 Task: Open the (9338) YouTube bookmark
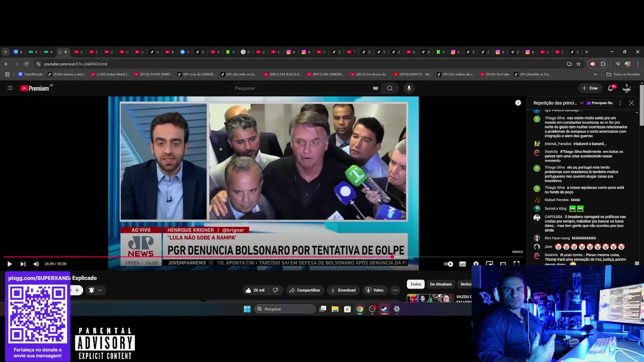pos(495,74)
